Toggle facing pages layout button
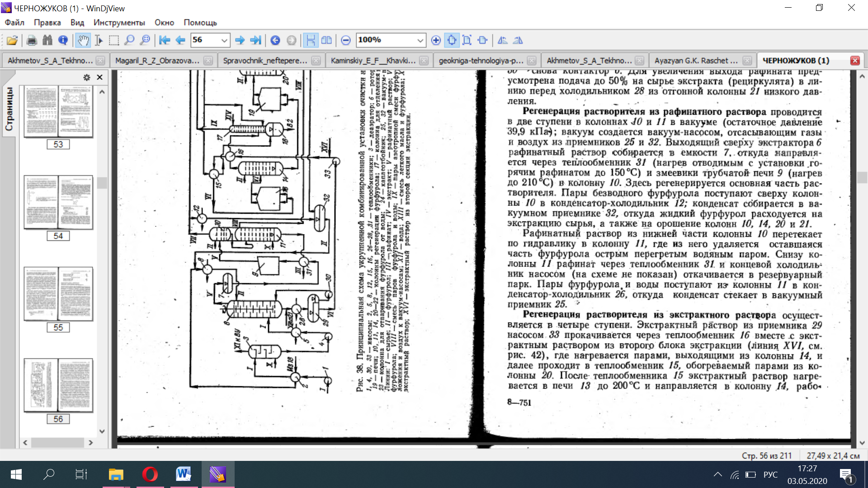The height and width of the screenshot is (488, 868). (x=326, y=40)
